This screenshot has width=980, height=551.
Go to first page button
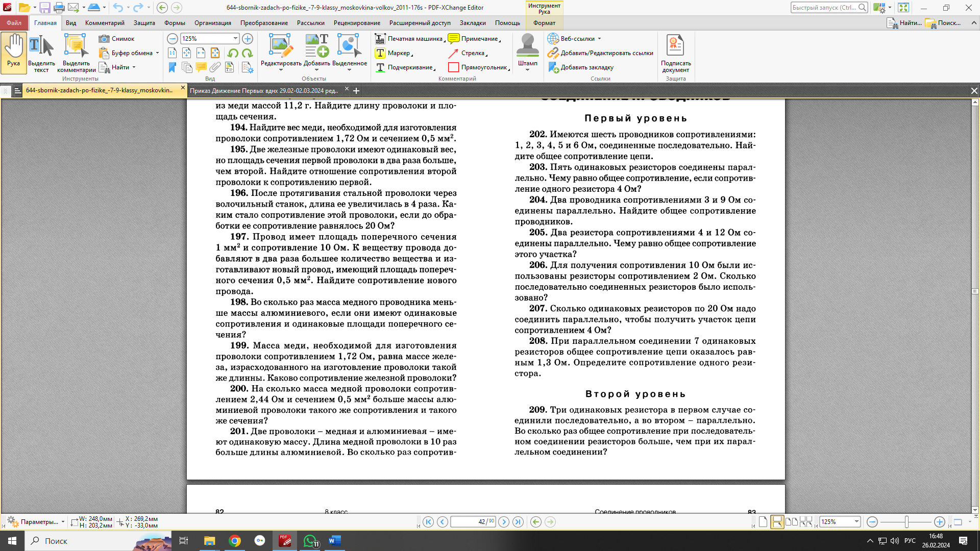click(x=428, y=522)
